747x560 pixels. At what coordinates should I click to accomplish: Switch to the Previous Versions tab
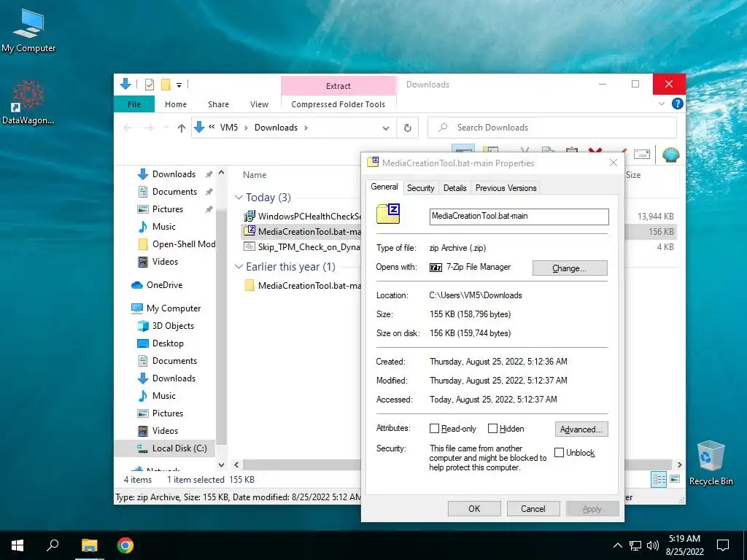(x=506, y=188)
